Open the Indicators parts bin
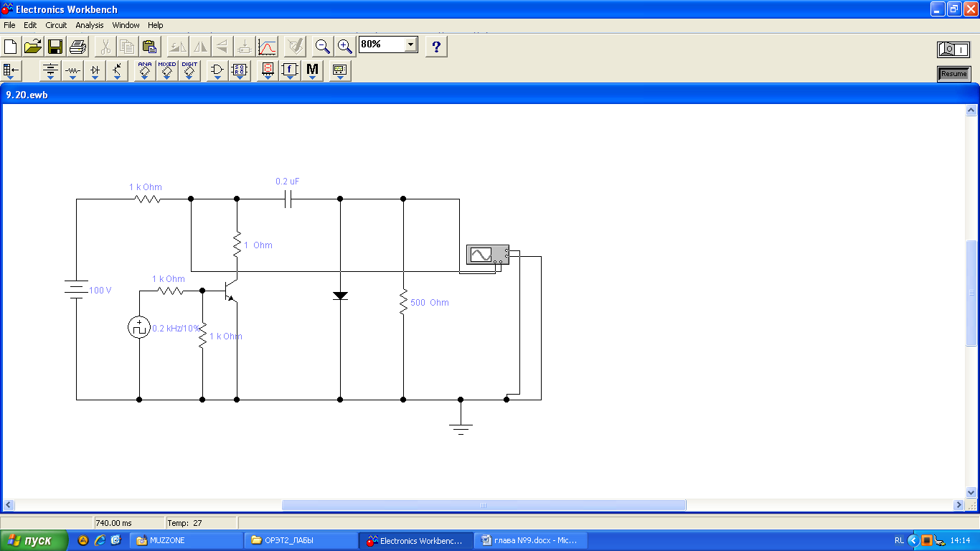The height and width of the screenshot is (551, 980). coord(268,71)
